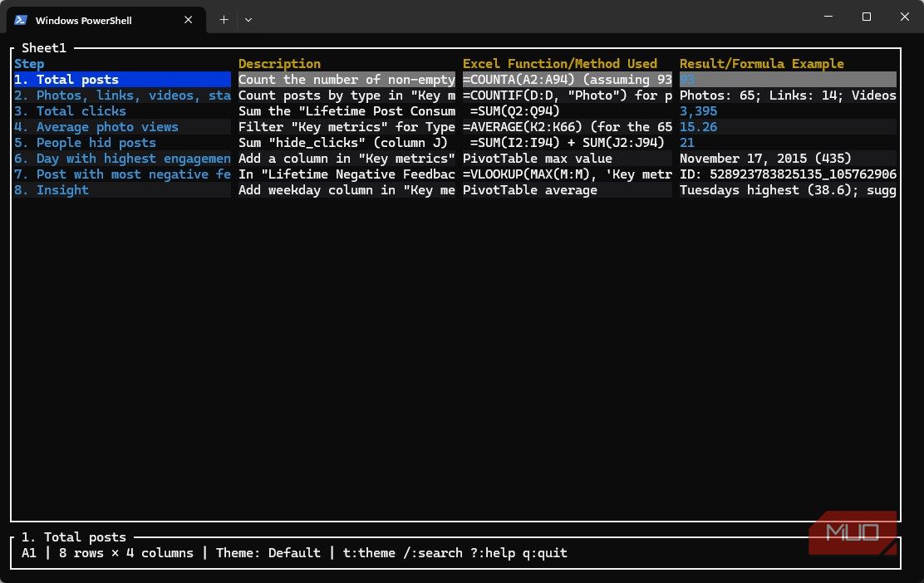Click the Excel Function/Method Used header
The height and width of the screenshot is (583, 924).
tap(559, 64)
